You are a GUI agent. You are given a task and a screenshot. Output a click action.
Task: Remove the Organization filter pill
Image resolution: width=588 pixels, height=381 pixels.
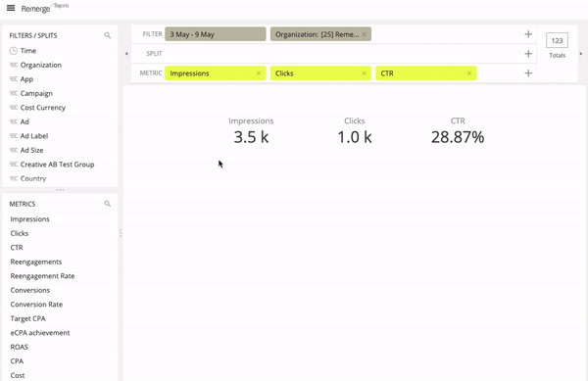(364, 34)
